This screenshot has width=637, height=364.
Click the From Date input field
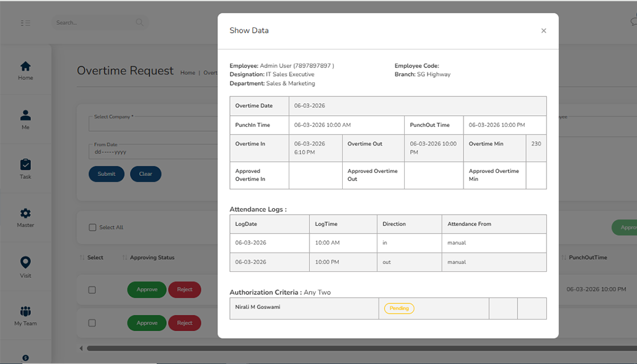[153, 152]
